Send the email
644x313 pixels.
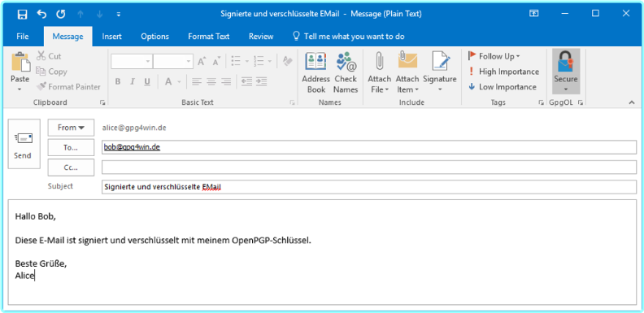coord(24,144)
